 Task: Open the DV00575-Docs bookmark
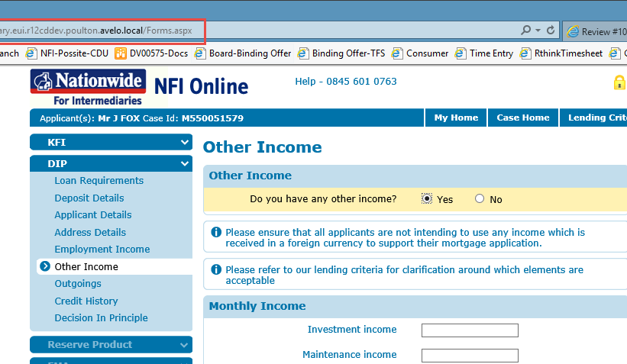click(151, 53)
